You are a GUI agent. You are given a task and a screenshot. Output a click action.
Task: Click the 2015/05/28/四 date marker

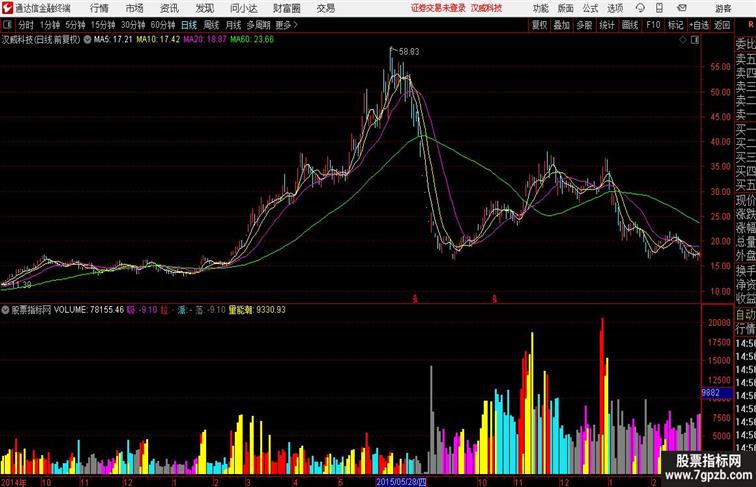(401, 482)
